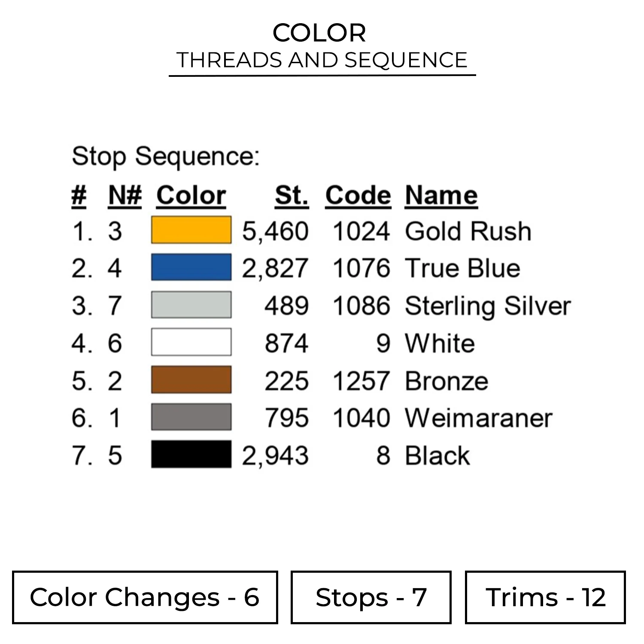Click the N# column header
Screen dimensions: 644x644
coord(125,196)
